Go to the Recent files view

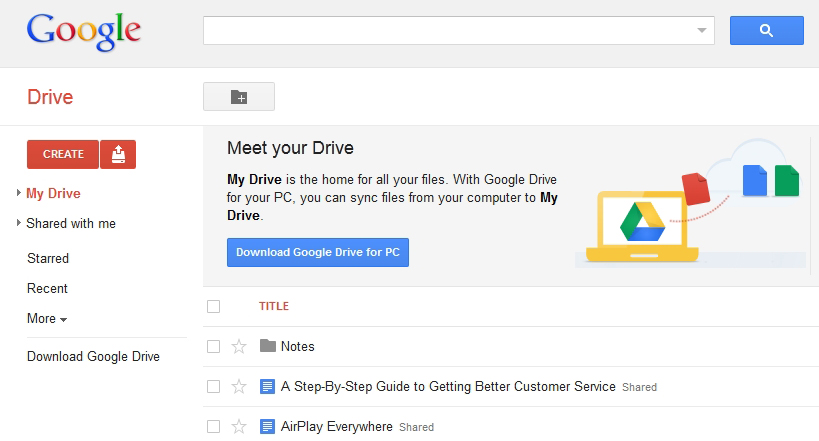click(x=47, y=288)
